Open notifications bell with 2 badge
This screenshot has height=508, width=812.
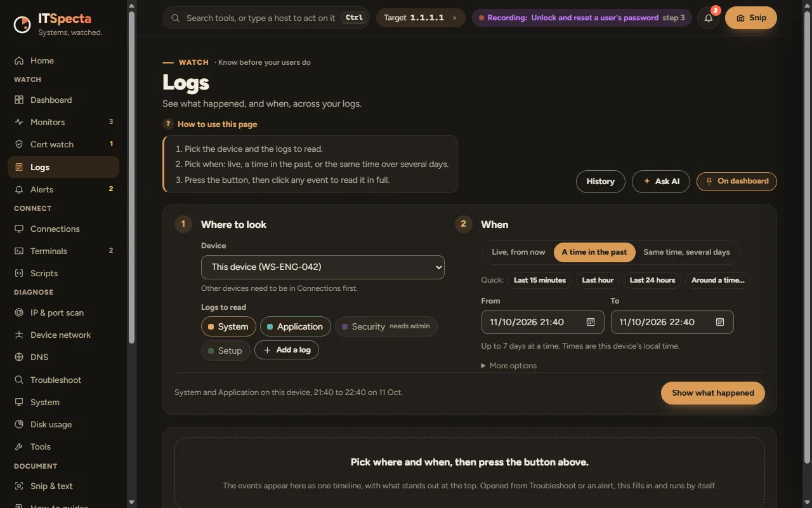click(x=709, y=18)
